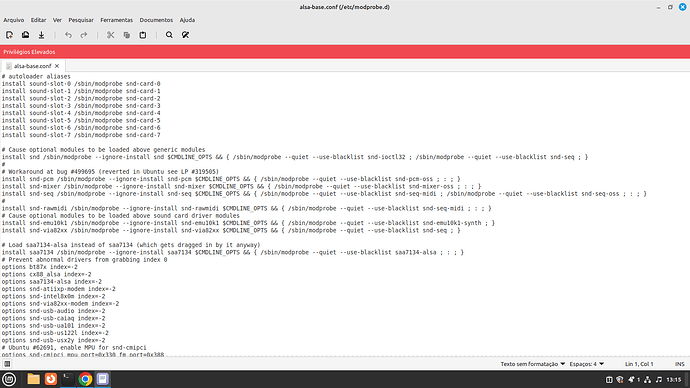Viewport: 690px width, 388px height.
Task: Cut selection using the scissors icon
Action: click(110, 35)
